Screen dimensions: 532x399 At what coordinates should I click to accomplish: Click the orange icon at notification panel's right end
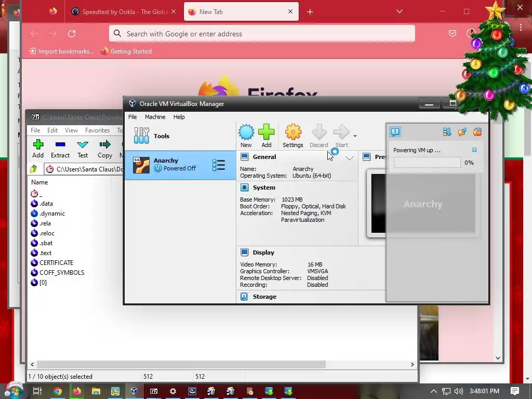(x=477, y=131)
